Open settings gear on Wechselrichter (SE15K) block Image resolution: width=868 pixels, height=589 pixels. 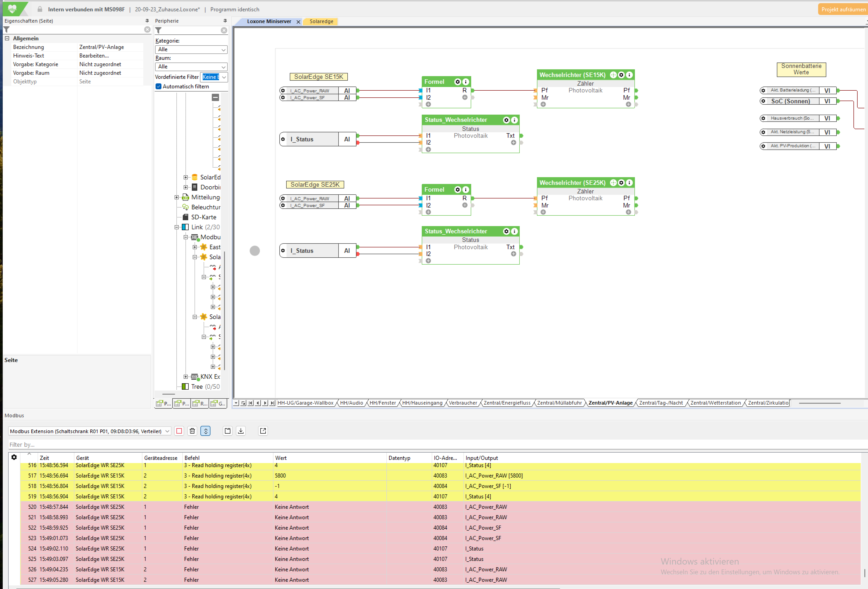click(621, 75)
